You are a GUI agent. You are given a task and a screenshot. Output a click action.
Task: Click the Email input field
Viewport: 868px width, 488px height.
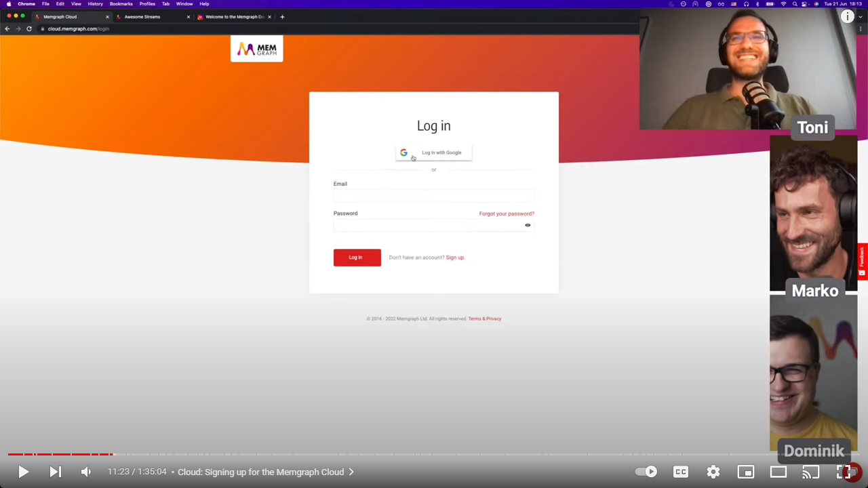(x=434, y=196)
